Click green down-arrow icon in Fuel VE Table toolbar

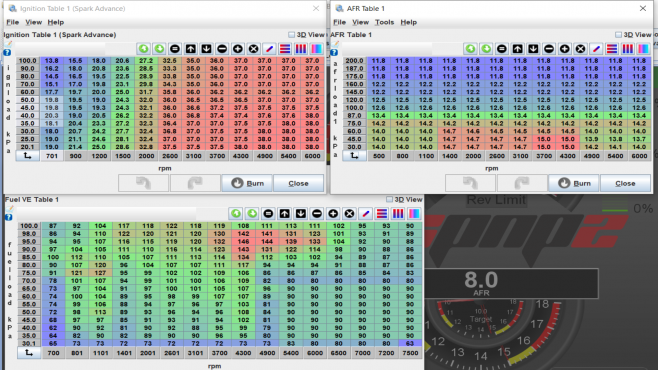(252, 214)
